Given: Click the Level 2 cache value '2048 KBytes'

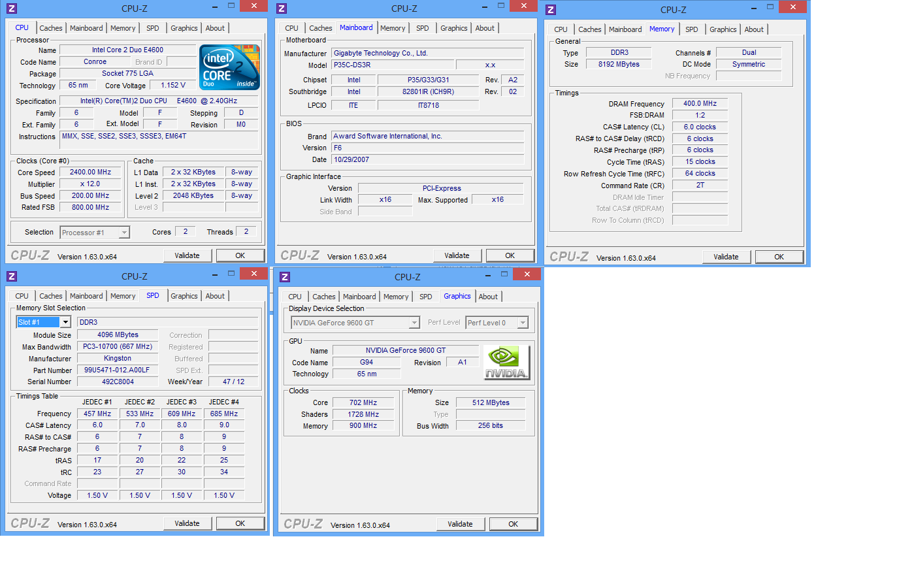Looking at the screenshot, I should (x=193, y=195).
